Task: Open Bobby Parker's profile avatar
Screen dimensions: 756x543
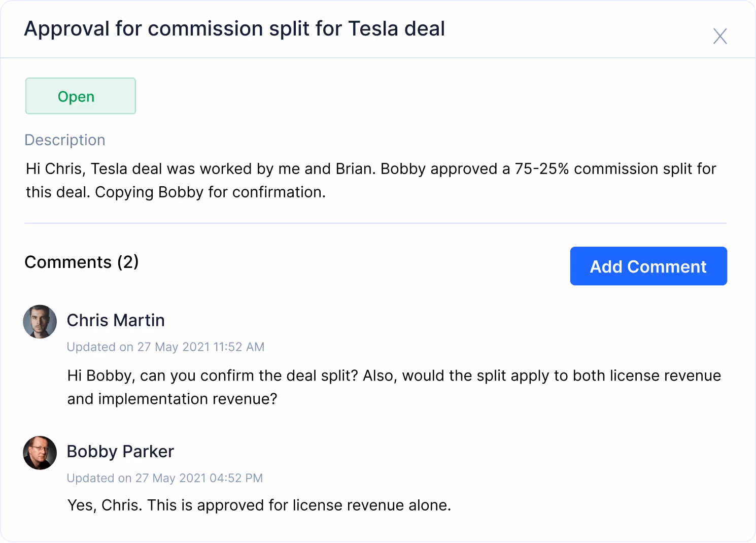Action: pos(40,453)
